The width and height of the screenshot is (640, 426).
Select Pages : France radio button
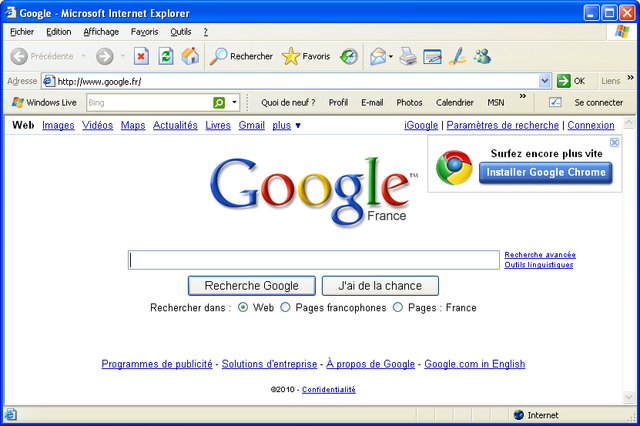(398, 307)
